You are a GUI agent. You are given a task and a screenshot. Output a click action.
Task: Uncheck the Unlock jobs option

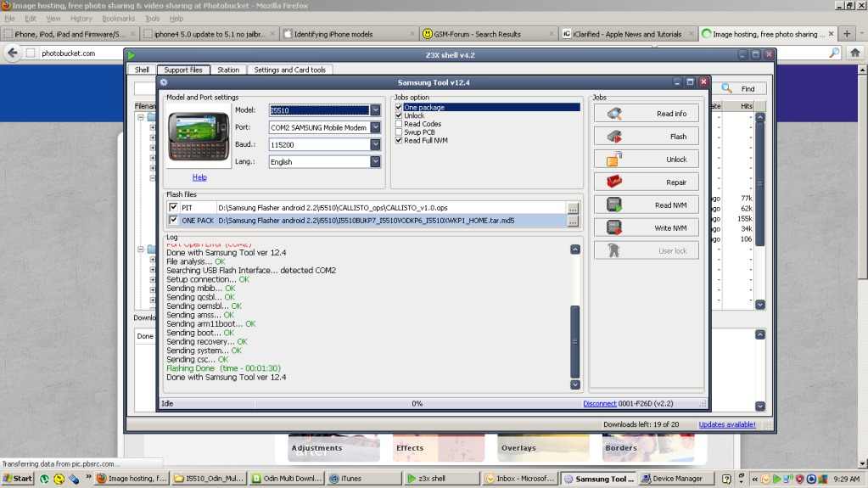click(399, 115)
